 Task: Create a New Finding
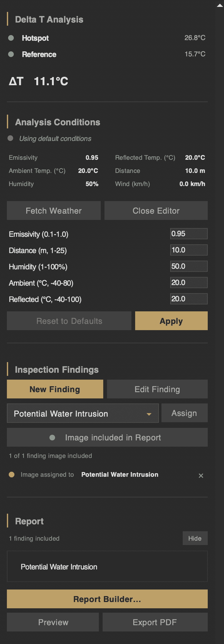pos(55,389)
